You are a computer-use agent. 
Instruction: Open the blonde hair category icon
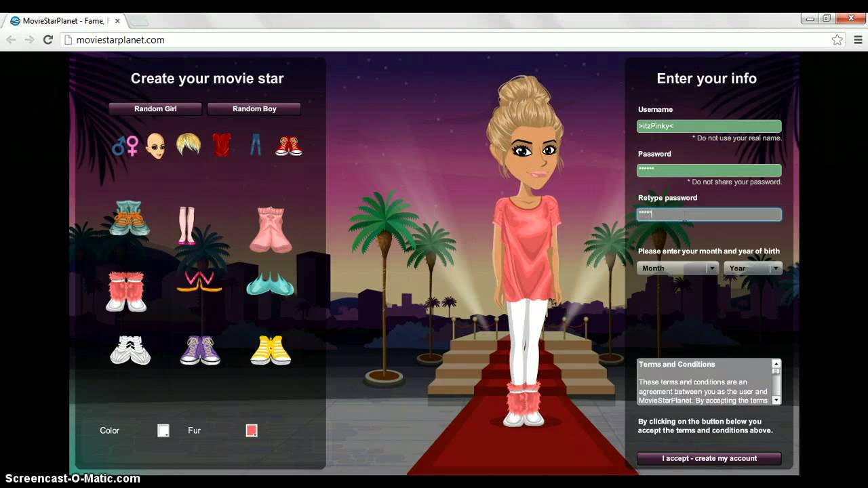tap(189, 144)
